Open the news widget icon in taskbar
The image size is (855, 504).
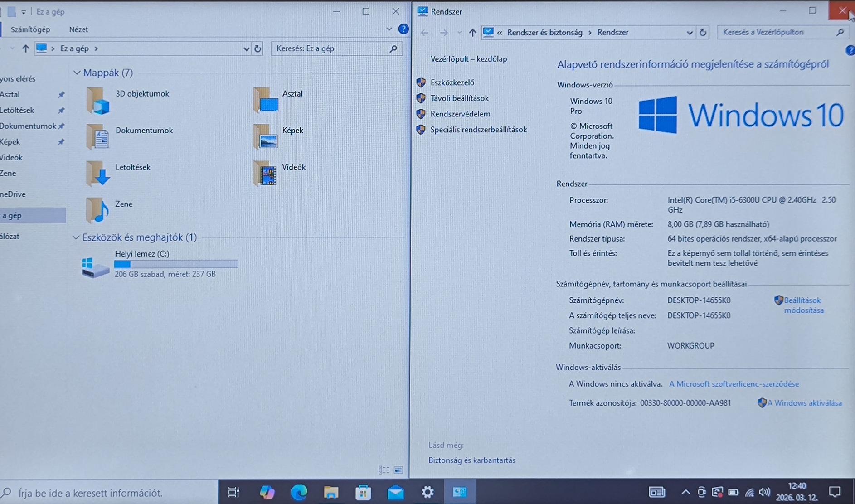pos(657,492)
